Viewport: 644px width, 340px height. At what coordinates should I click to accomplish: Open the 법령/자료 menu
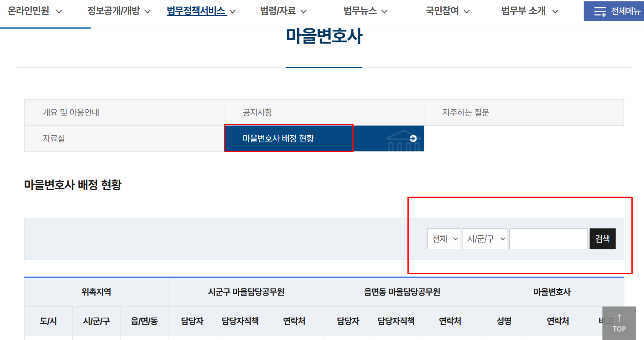(x=278, y=11)
